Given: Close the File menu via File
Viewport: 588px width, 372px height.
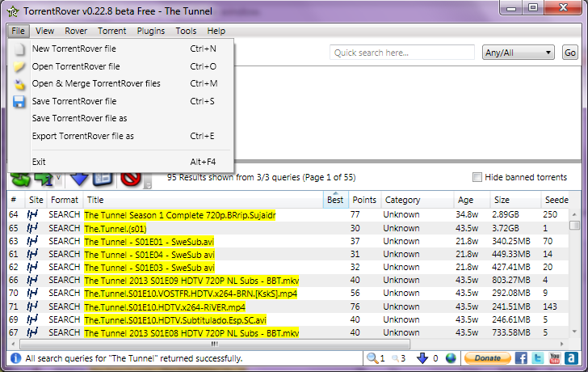Looking at the screenshot, I should (18, 31).
